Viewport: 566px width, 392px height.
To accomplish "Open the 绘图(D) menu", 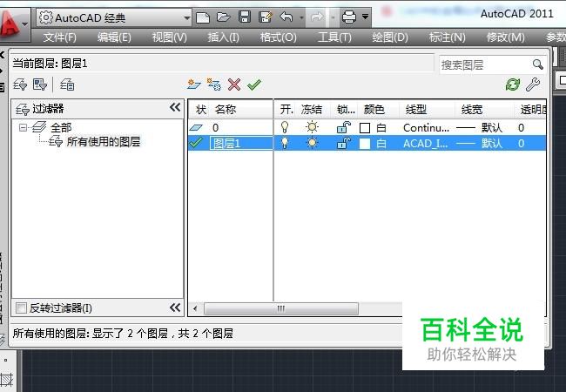I will pos(390,37).
